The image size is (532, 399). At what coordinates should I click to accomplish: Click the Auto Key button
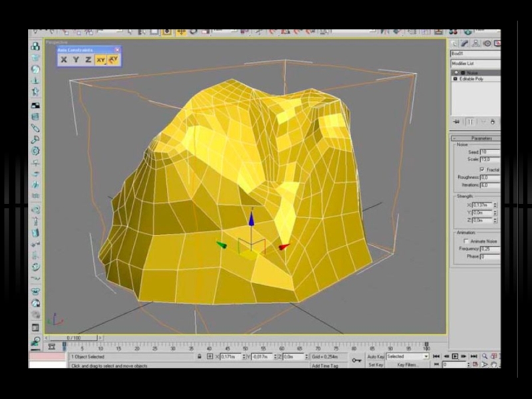tap(376, 357)
